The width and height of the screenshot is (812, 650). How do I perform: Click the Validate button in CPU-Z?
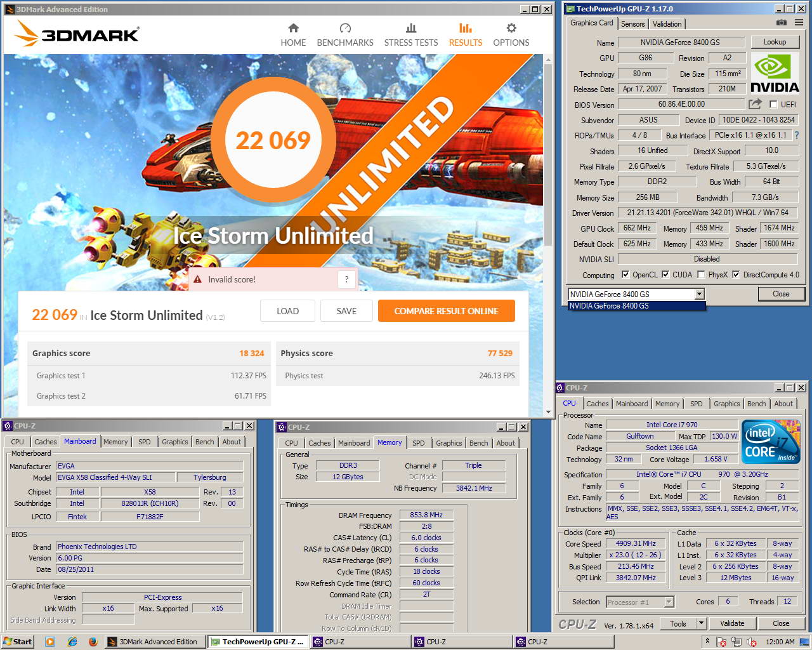[x=732, y=623]
